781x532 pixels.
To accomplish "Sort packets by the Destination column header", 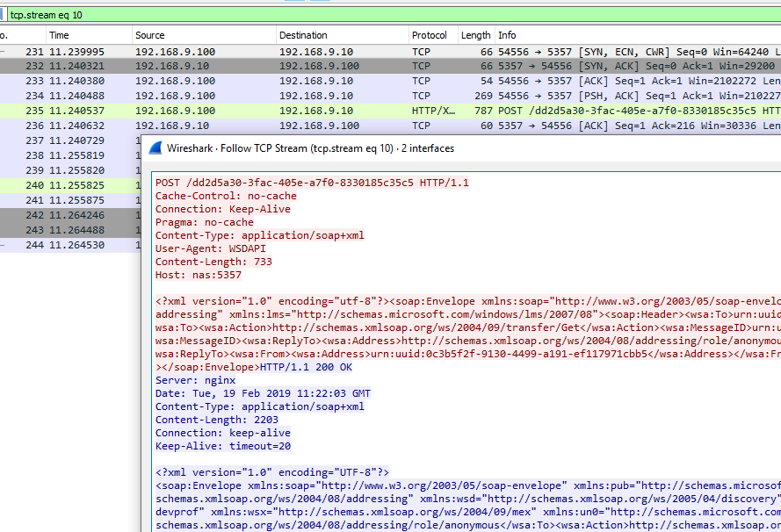I will [343, 35].
